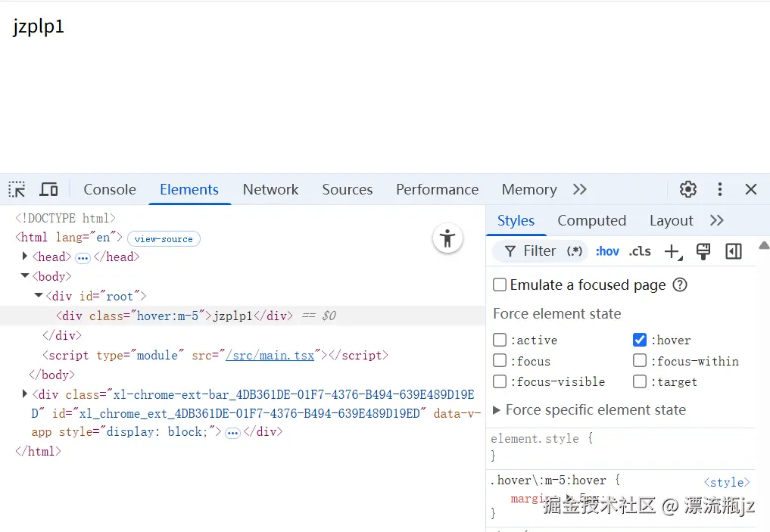Toggle the device toolbar icon
This screenshot has height=532, width=770.
point(48,189)
